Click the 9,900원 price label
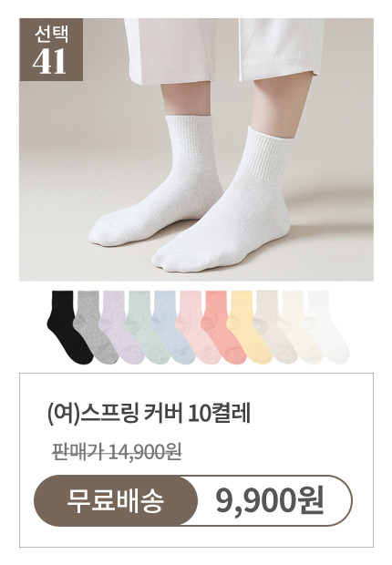Image resolution: width=392 pixels, height=565 pixels. pos(270,501)
